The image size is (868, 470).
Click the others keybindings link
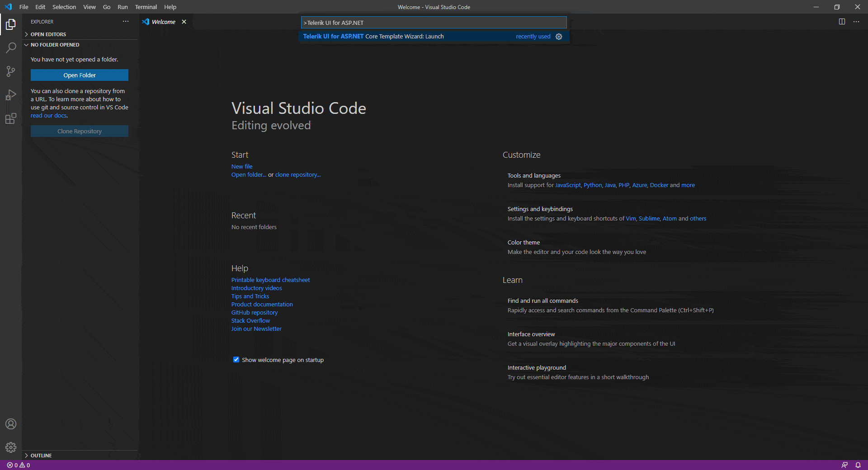point(698,219)
